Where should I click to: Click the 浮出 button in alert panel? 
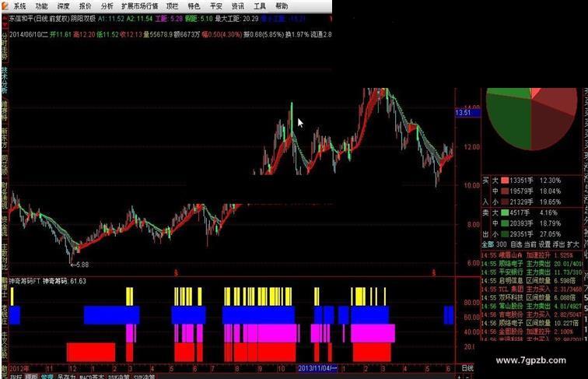[558, 244]
